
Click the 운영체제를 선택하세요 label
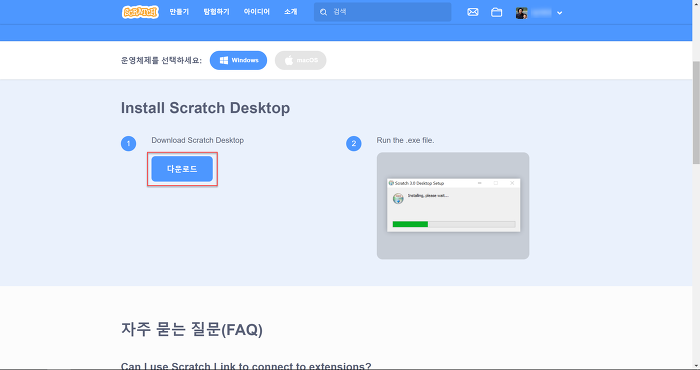pyautogui.click(x=161, y=60)
